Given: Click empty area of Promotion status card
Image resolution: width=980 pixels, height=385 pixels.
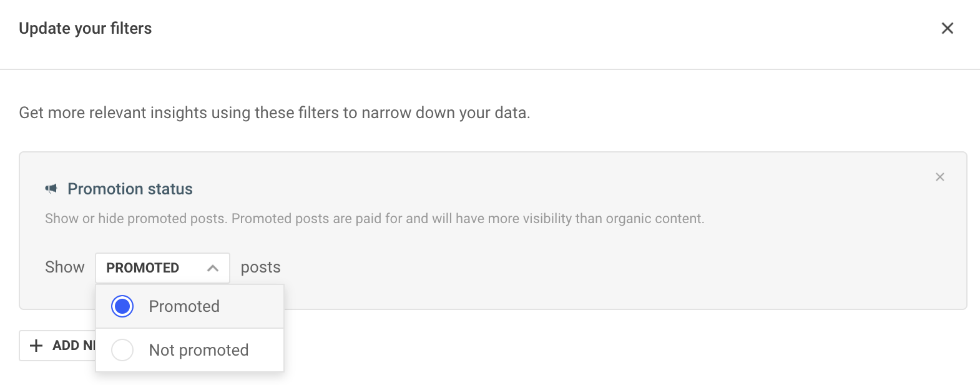Looking at the screenshot, I should 624,269.
